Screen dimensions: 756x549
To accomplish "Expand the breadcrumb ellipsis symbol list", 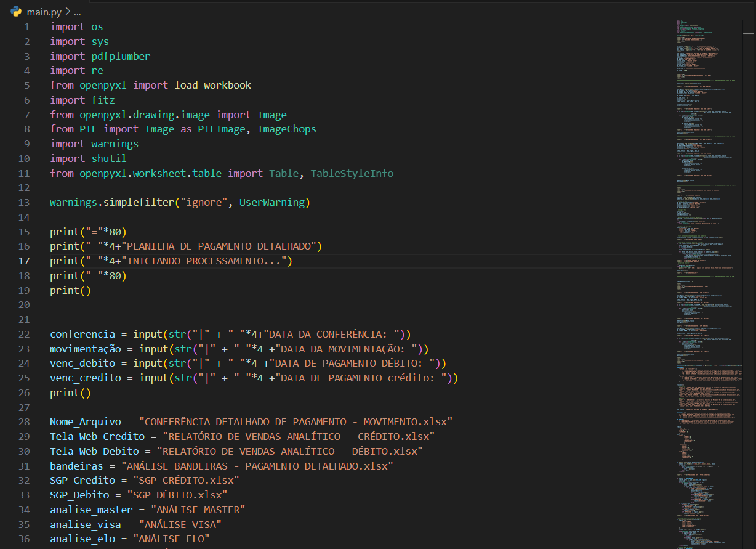I will (x=77, y=12).
